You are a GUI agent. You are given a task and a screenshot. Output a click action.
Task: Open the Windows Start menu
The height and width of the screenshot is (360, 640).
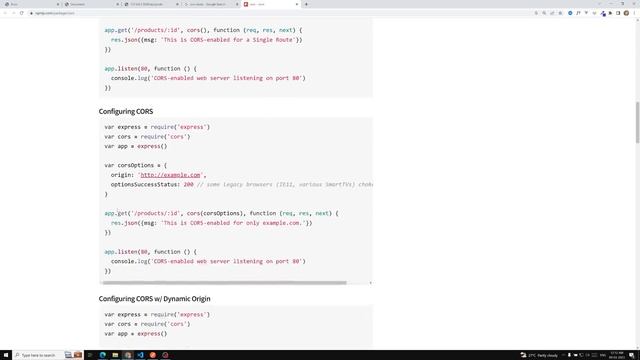[6, 355]
